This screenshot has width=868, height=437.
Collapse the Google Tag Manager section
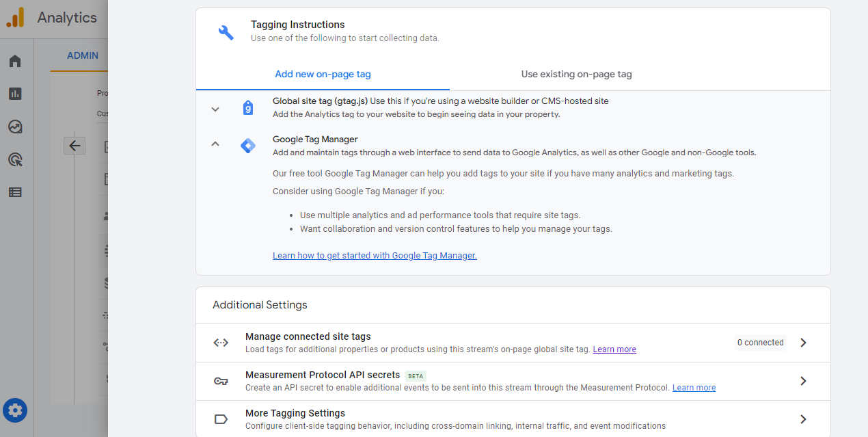pos(215,144)
